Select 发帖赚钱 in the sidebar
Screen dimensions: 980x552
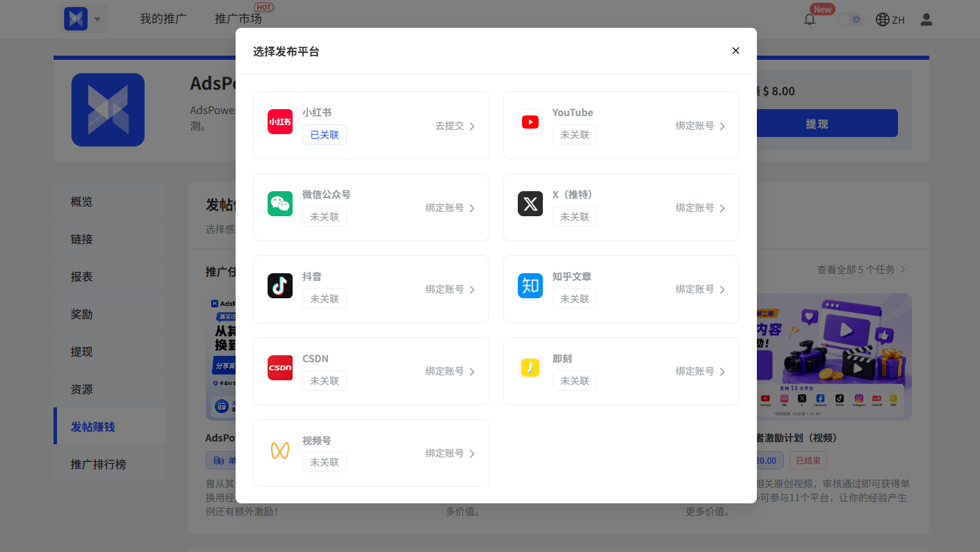tap(110, 426)
